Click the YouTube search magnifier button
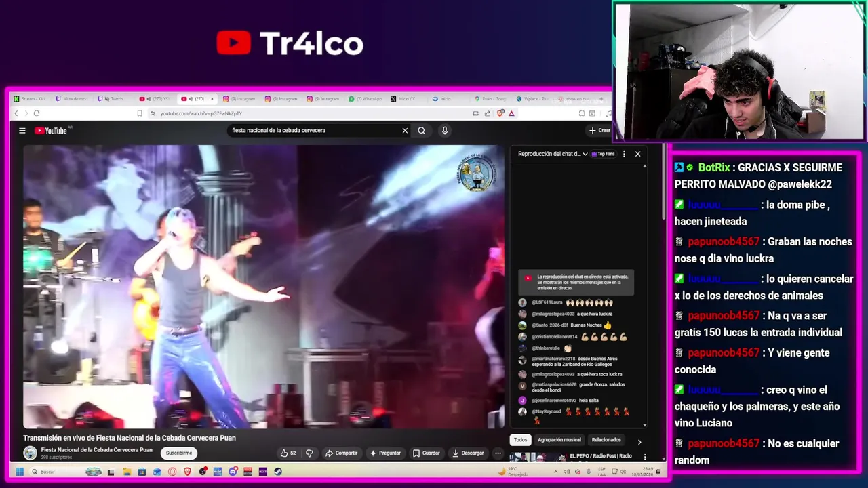The width and height of the screenshot is (868, 488). click(x=422, y=131)
